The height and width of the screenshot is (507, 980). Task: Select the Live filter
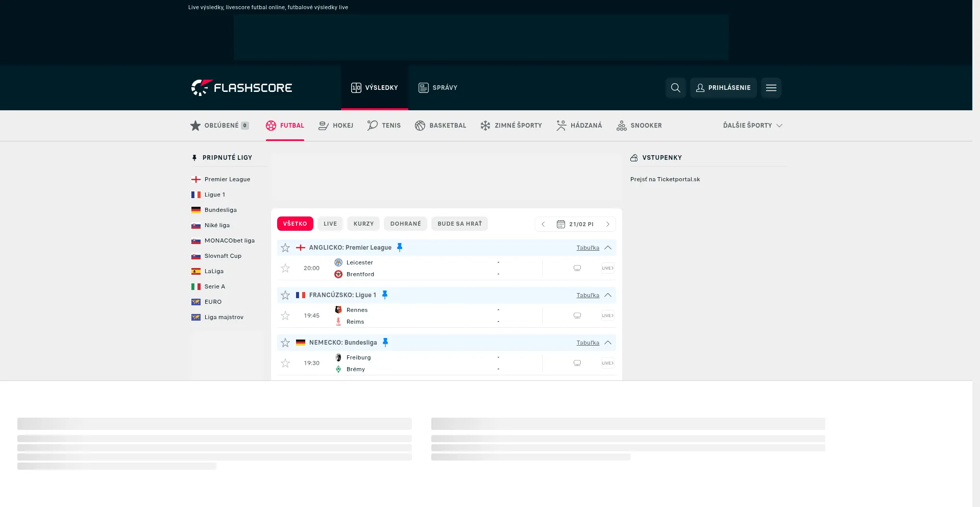[330, 224]
